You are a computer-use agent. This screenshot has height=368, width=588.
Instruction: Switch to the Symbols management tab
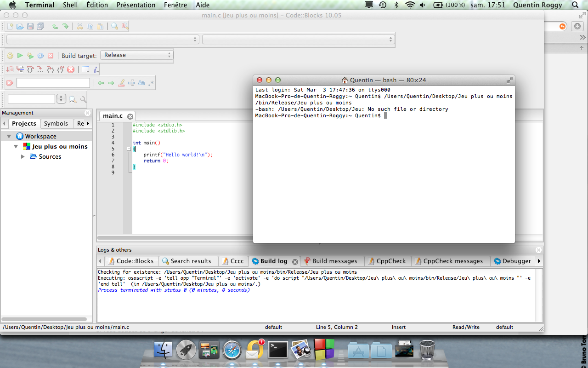click(56, 123)
